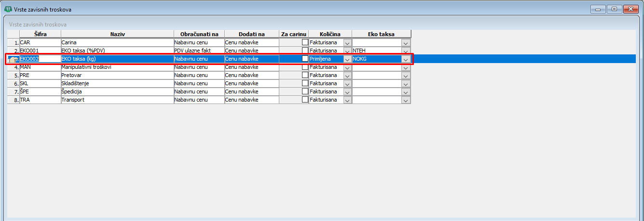This screenshot has width=644, height=221.
Task: Open Količina dropdown for the EKO002 row
Action: (x=347, y=59)
